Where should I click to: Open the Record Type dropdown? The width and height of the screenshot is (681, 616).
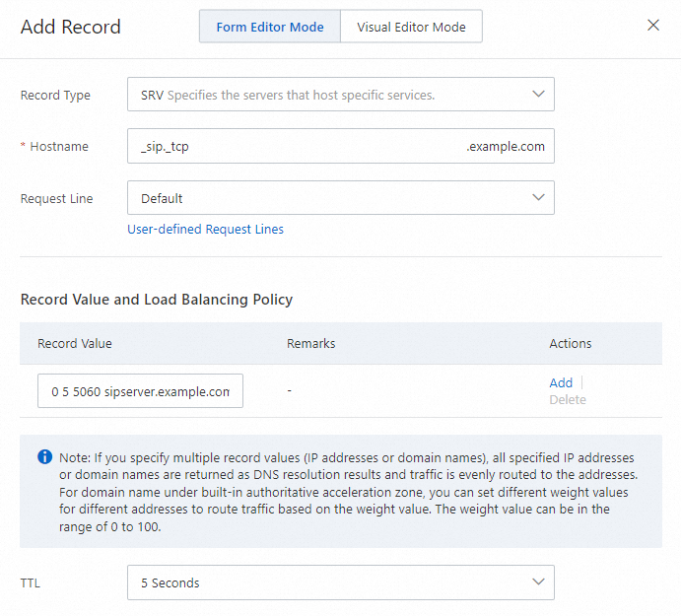tap(340, 95)
